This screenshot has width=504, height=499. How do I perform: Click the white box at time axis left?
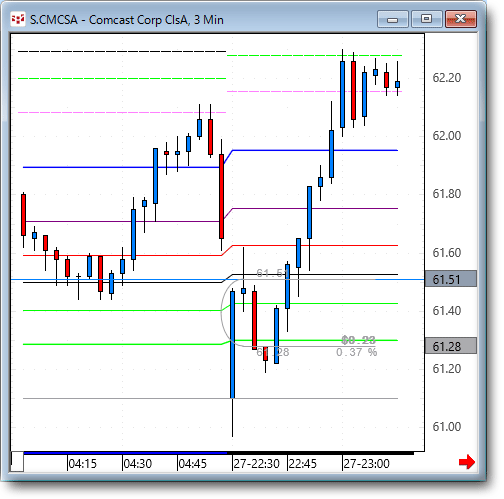tap(17, 461)
